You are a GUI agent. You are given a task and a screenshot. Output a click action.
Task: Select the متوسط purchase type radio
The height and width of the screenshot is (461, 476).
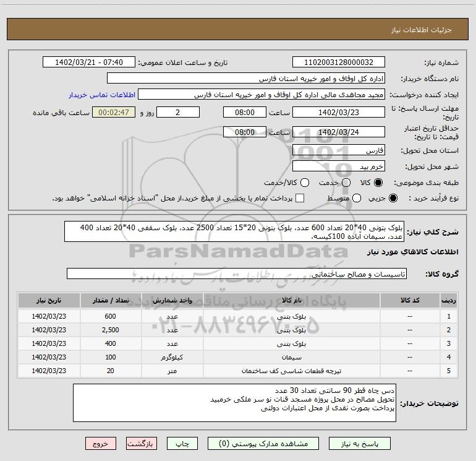357,198
